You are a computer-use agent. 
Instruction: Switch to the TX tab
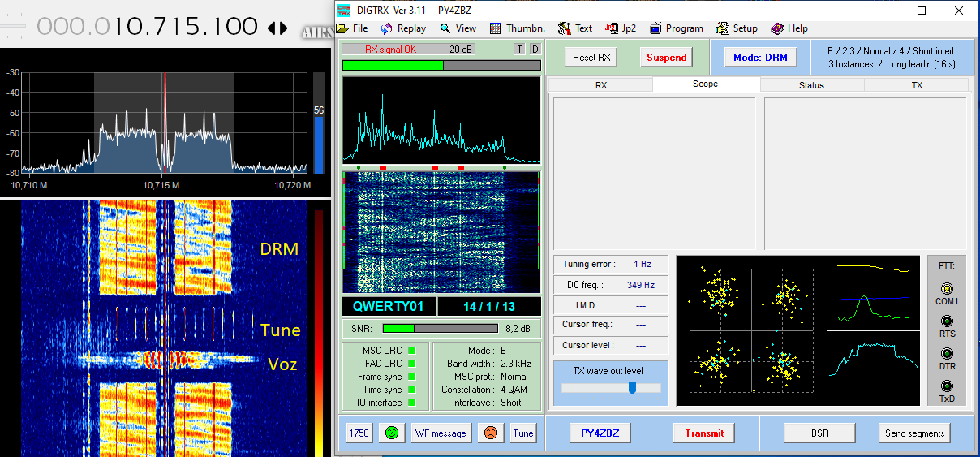[x=917, y=85]
